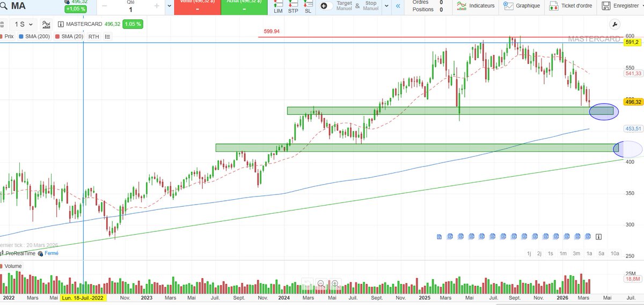The width and height of the screenshot is (644, 305).
Task: Select the 2j time range
Action: pos(539,253)
